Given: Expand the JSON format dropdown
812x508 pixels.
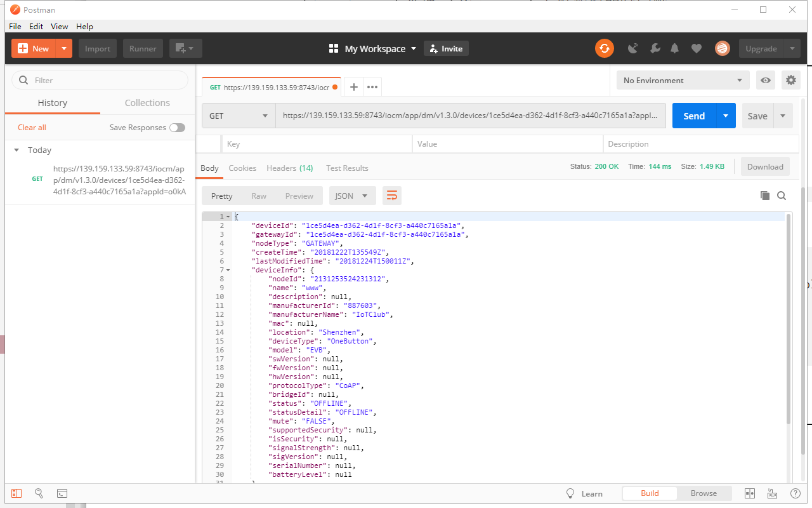Looking at the screenshot, I should (351, 196).
